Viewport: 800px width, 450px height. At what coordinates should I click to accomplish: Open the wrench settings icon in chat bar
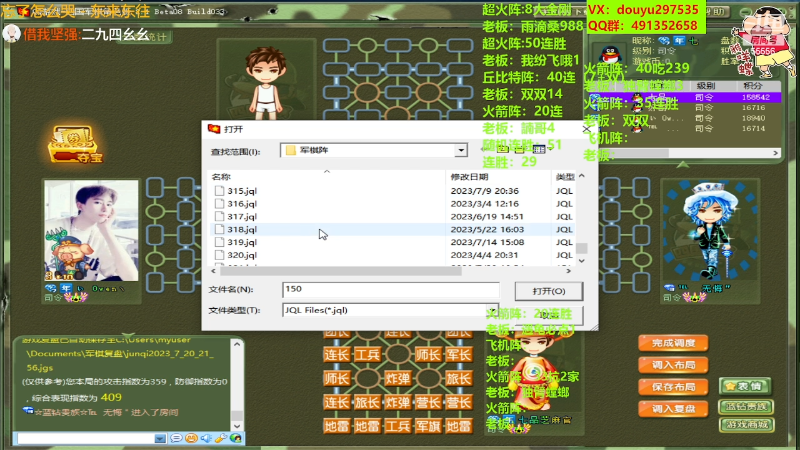point(221,438)
